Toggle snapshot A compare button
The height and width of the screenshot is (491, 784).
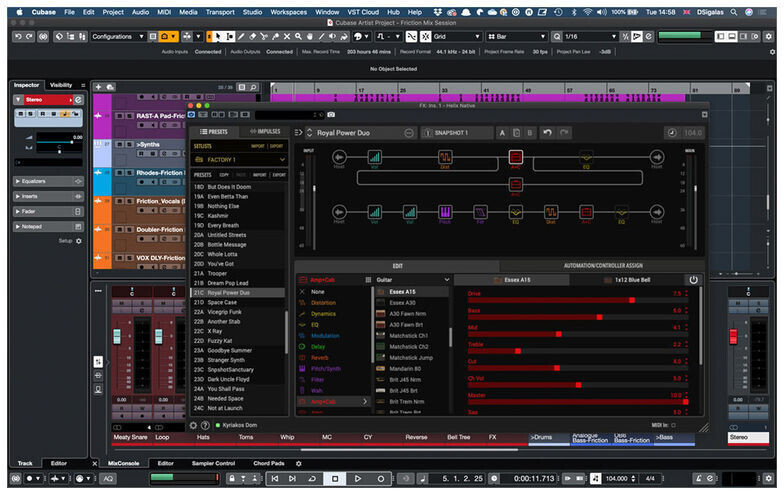point(503,132)
